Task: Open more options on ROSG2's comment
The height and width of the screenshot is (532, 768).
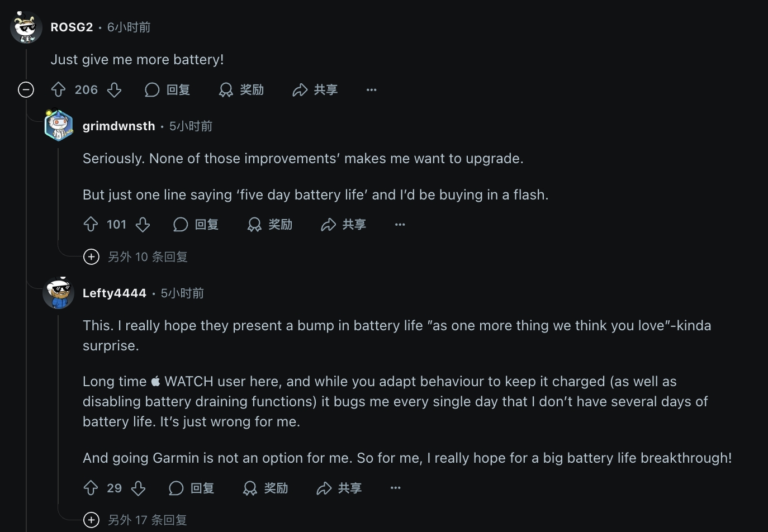Action: [371, 89]
